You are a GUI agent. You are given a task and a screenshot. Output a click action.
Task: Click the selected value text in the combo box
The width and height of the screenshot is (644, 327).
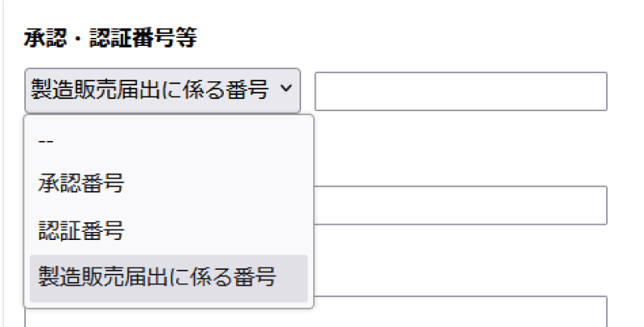coord(150,90)
